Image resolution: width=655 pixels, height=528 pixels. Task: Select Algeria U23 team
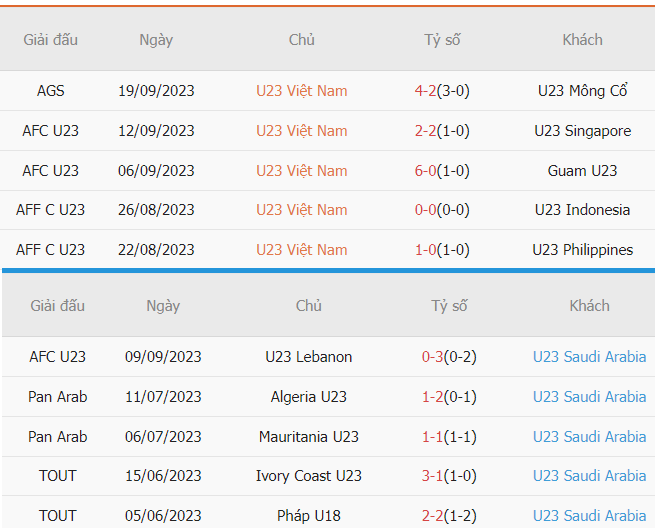[x=308, y=397]
